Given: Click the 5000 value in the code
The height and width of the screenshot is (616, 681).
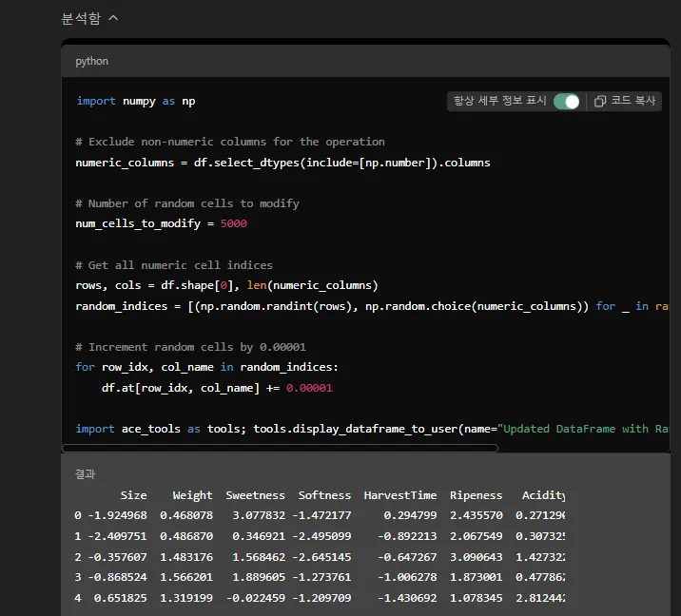Looking at the screenshot, I should click(233, 223).
